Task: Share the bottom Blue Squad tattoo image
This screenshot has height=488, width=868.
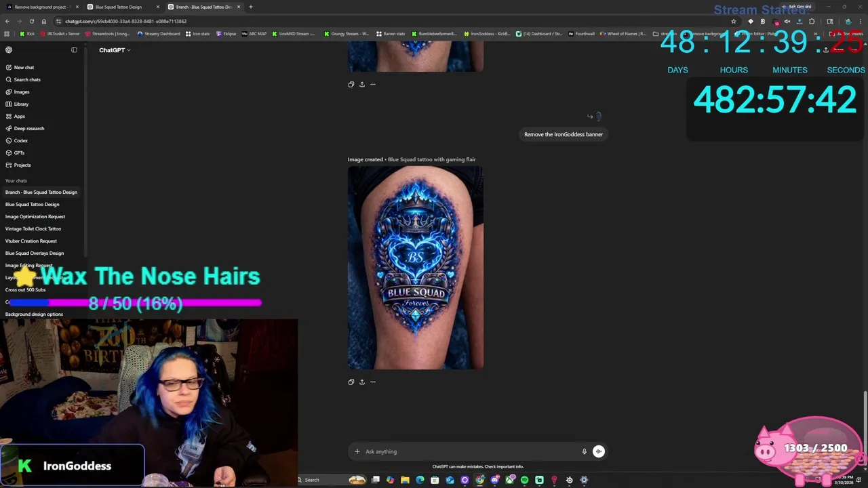Action: 361,382
